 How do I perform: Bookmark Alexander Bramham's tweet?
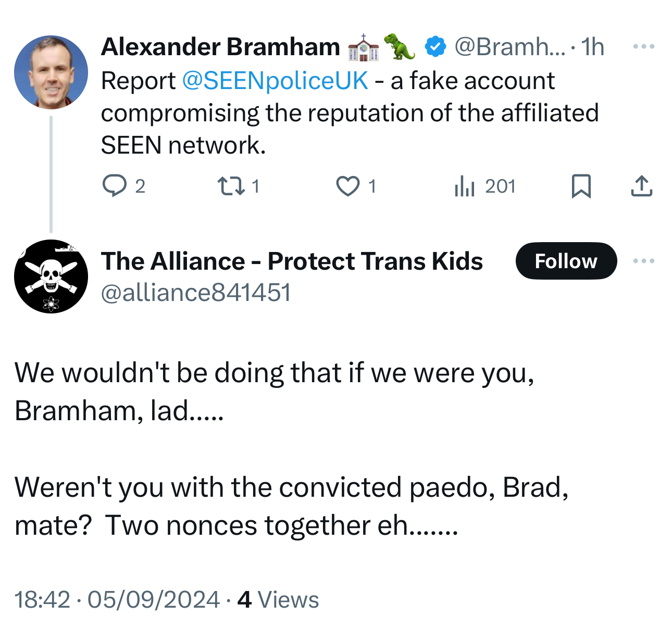click(x=581, y=186)
